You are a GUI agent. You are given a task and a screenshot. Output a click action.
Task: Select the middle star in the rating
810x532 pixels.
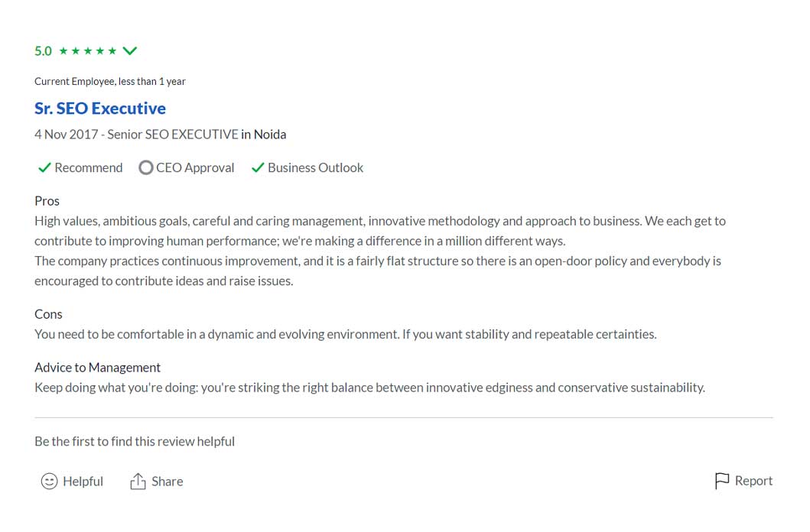click(88, 51)
